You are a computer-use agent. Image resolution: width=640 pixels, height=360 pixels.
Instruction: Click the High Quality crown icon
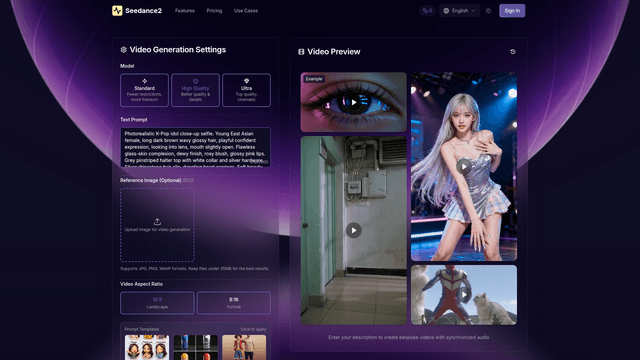pyautogui.click(x=196, y=81)
